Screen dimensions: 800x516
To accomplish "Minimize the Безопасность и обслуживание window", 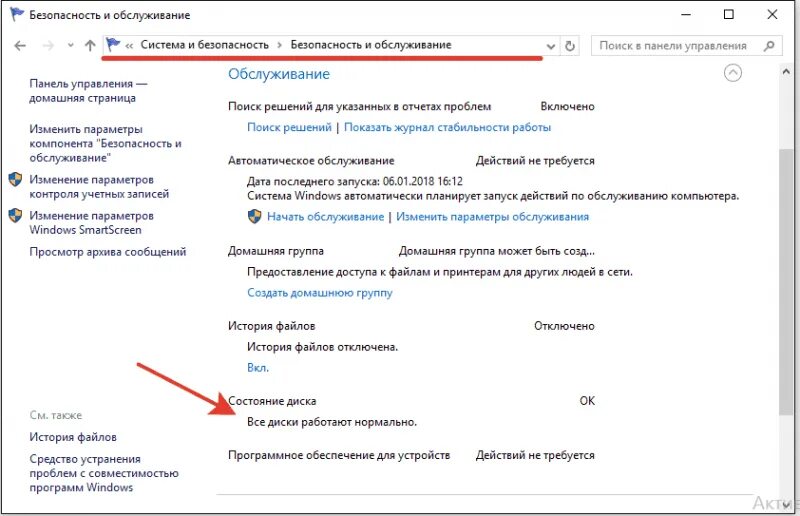I will tap(686, 14).
